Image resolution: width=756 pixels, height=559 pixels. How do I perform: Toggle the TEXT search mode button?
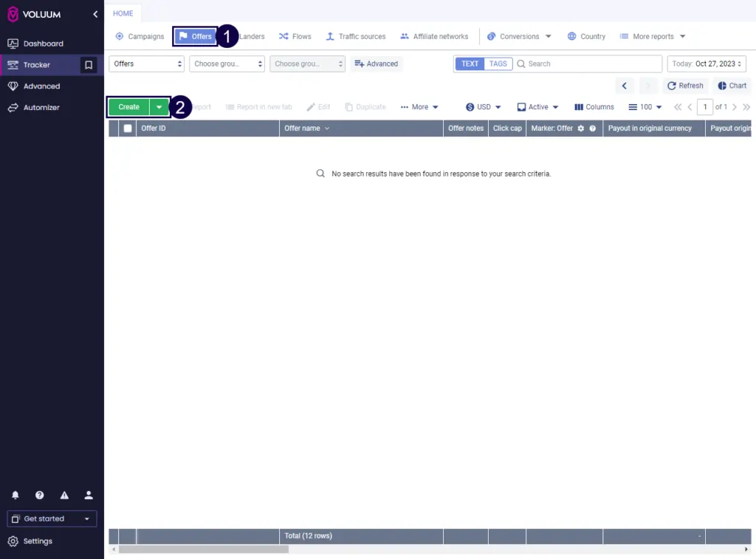point(469,64)
